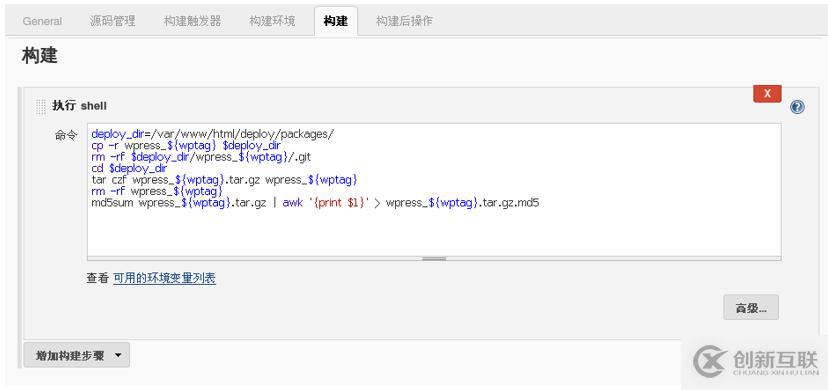This screenshot has width=828, height=390.
Task: Go to the 构建触发器 tab
Action: point(192,22)
